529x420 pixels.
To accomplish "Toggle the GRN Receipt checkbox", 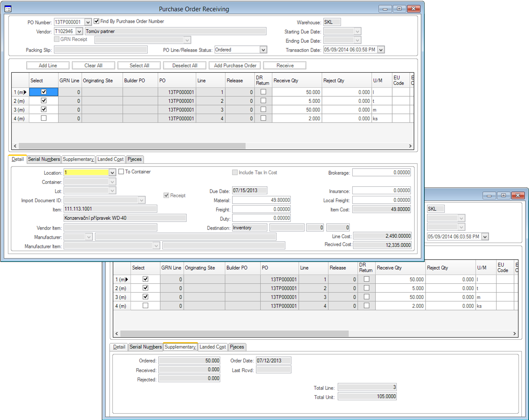I will [x=57, y=39].
